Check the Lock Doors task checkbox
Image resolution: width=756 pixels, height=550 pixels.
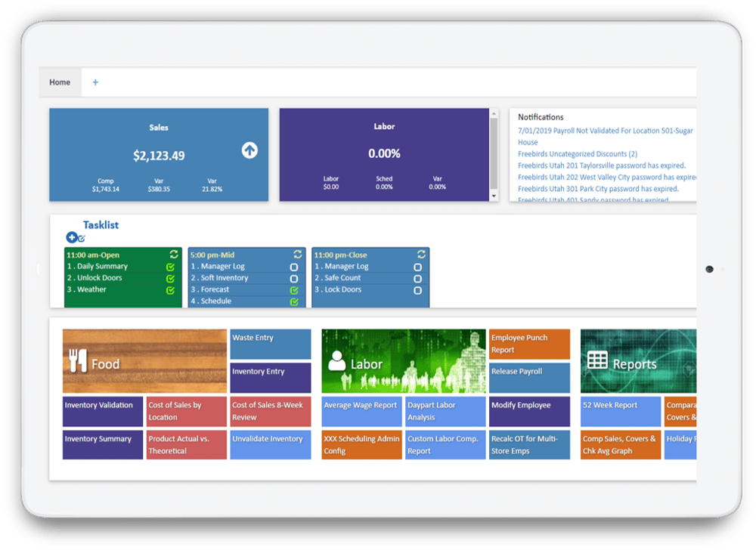coord(417,290)
